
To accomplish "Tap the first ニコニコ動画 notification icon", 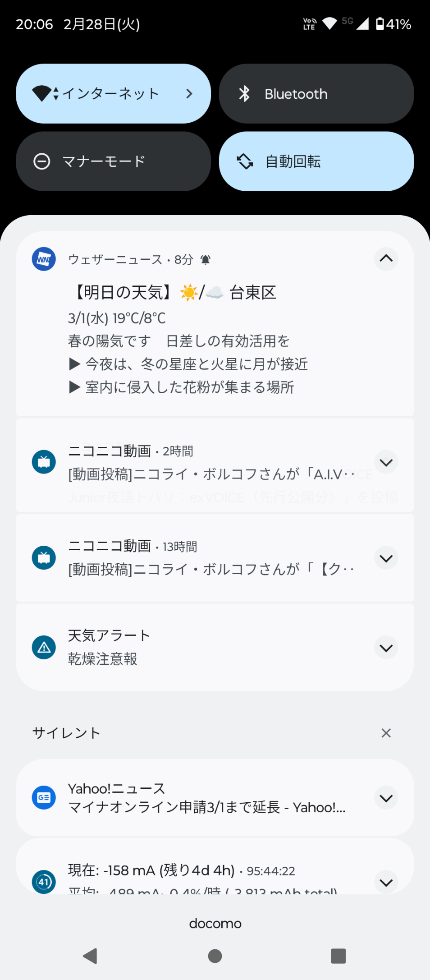I will (x=44, y=462).
